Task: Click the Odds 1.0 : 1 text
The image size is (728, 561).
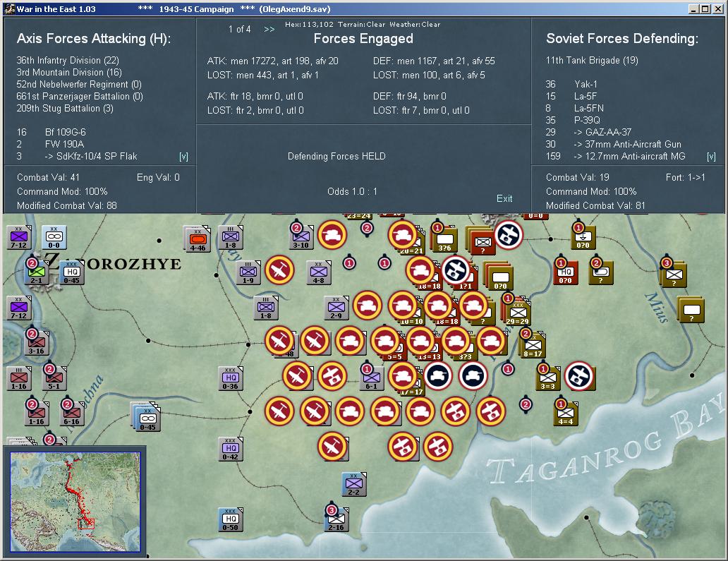Action: [352, 191]
